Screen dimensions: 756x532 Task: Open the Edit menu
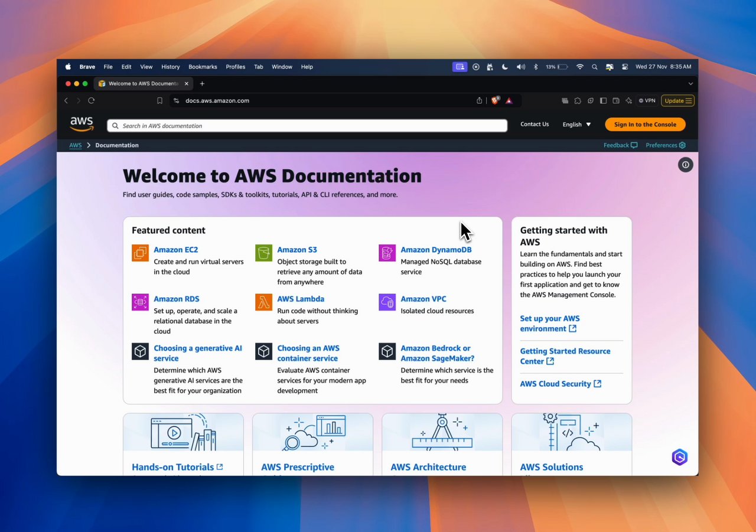126,67
